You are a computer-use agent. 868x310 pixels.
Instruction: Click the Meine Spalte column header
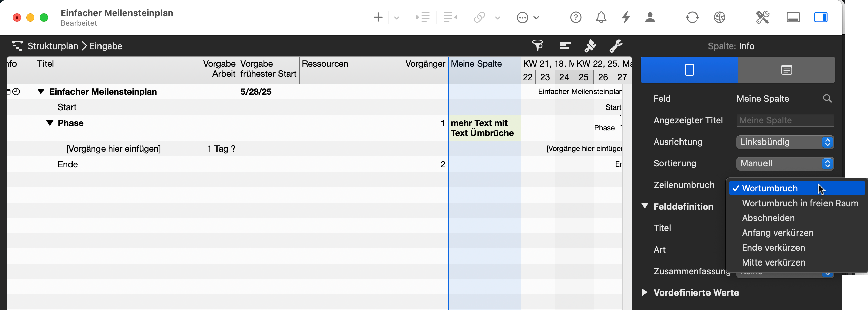pos(485,70)
